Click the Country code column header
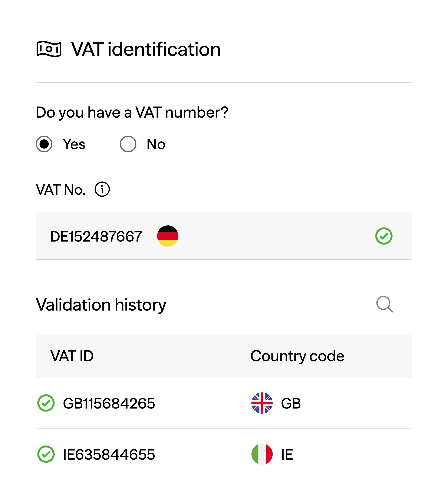The image size is (448, 495). [x=297, y=356]
